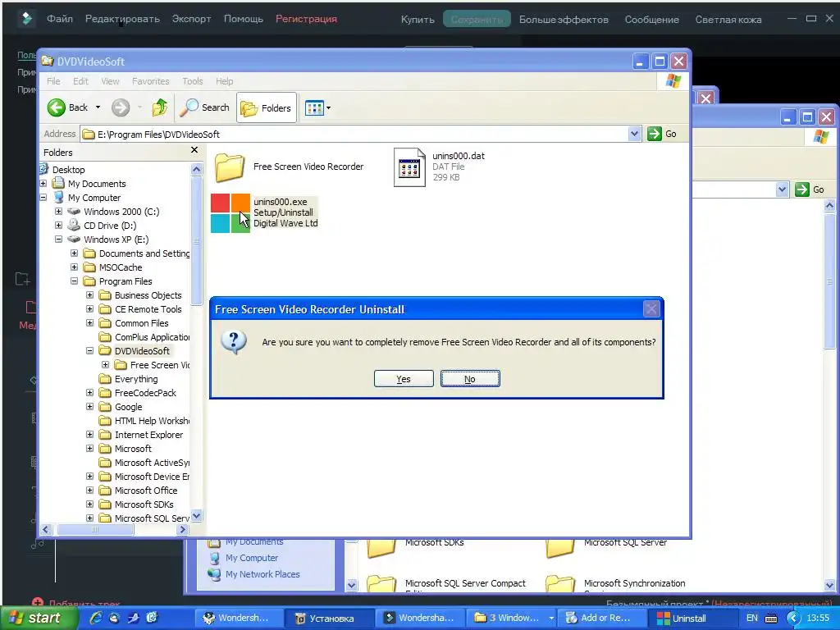Select FreeCodecPack folder in tree
840x630 pixels.
(x=145, y=393)
